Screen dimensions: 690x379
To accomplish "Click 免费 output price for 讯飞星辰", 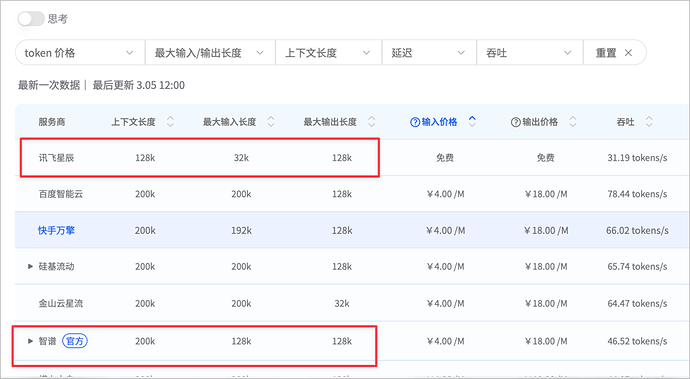I will 546,158.
